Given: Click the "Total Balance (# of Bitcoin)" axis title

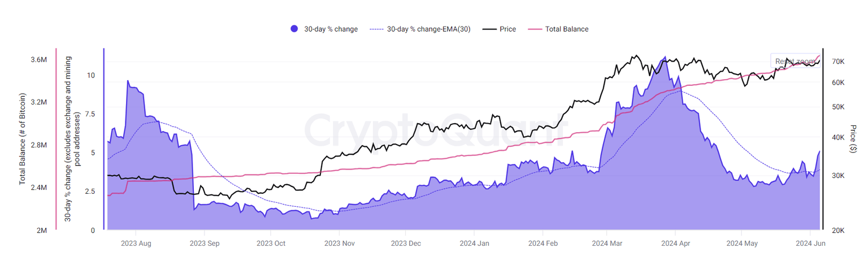Looking at the screenshot, I should click(x=23, y=139).
